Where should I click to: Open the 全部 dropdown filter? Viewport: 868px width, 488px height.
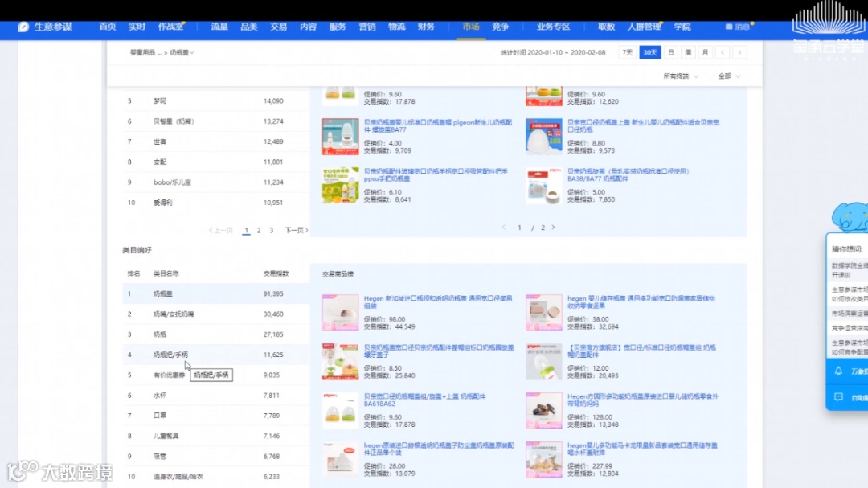click(728, 76)
